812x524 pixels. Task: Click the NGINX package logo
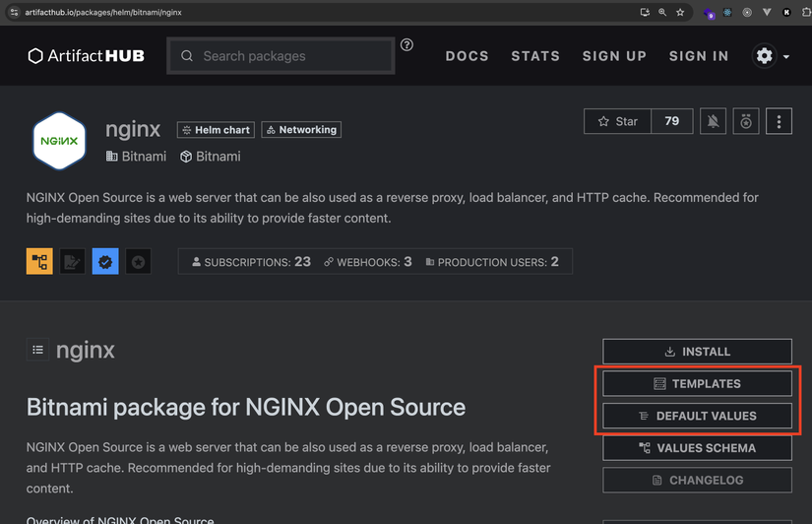tap(59, 141)
